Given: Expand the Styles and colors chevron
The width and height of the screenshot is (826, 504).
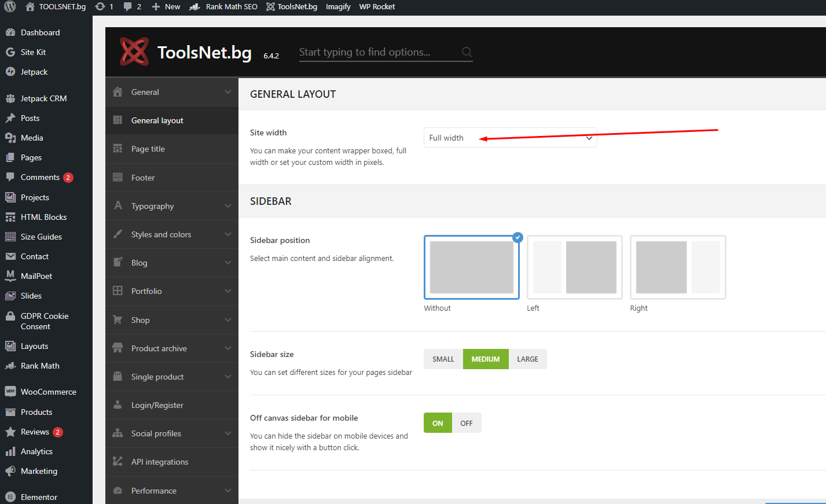Looking at the screenshot, I should (228, 234).
